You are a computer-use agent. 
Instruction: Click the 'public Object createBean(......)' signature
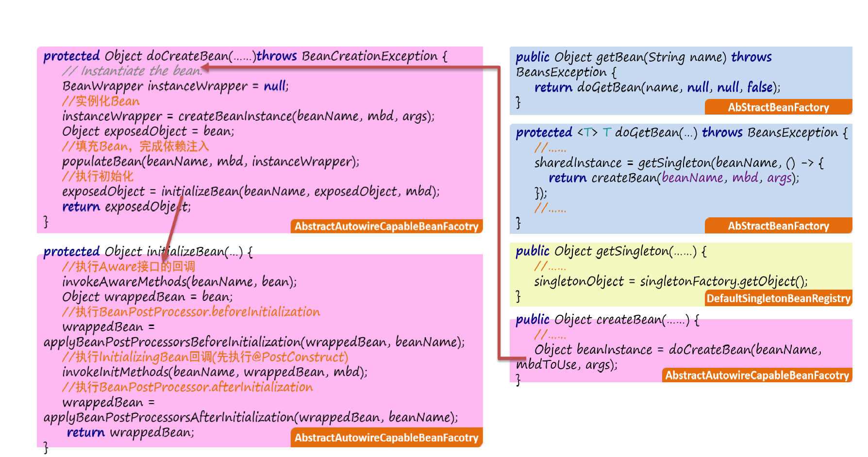pyautogui.click(x=607, y=320)
